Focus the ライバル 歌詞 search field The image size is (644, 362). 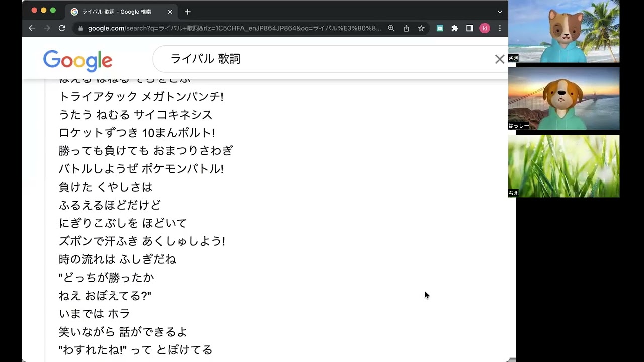coord(330,59)
